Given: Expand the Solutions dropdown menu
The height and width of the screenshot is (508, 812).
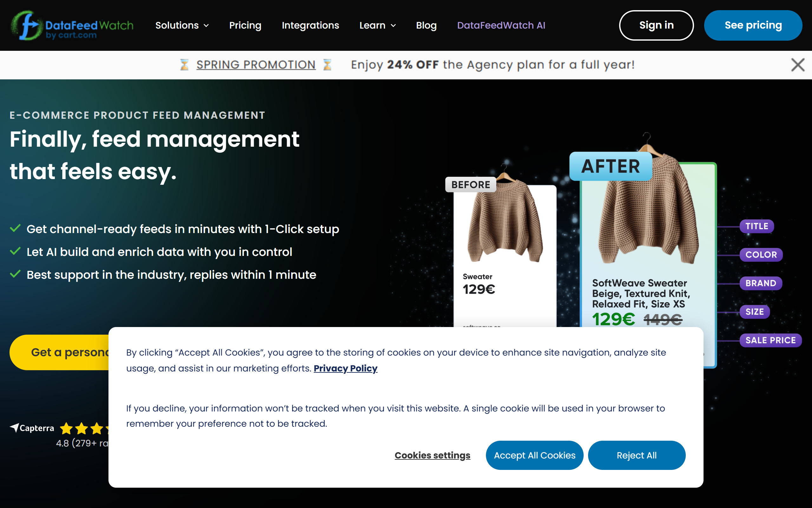Looking at the screenshot, I should tap(182, 25).
